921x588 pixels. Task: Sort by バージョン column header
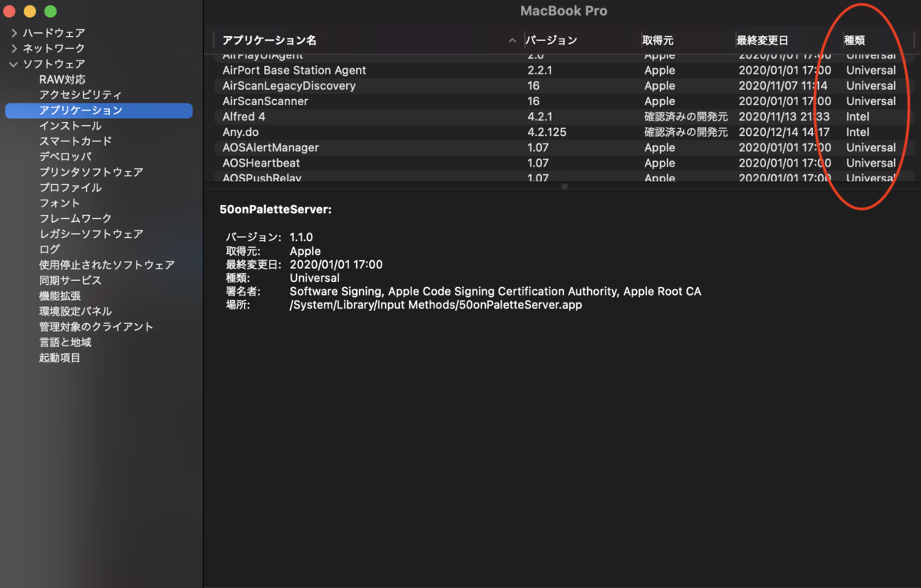point(553,40)
